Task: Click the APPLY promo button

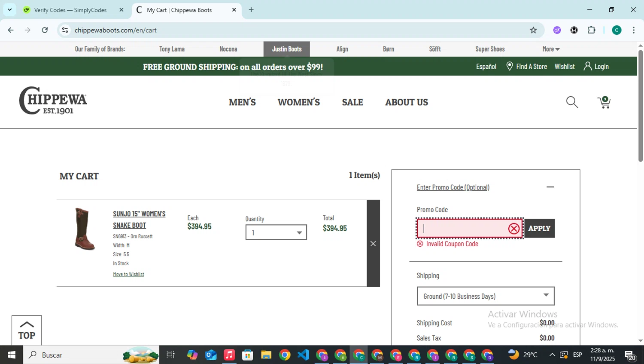Action: tap(539, 228)
